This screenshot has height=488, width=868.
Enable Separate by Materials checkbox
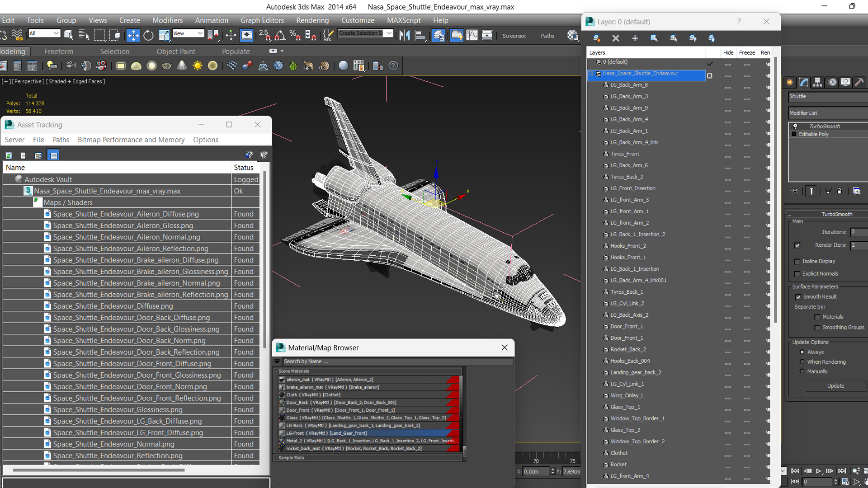pyautogui.click(x=817, y=317)
